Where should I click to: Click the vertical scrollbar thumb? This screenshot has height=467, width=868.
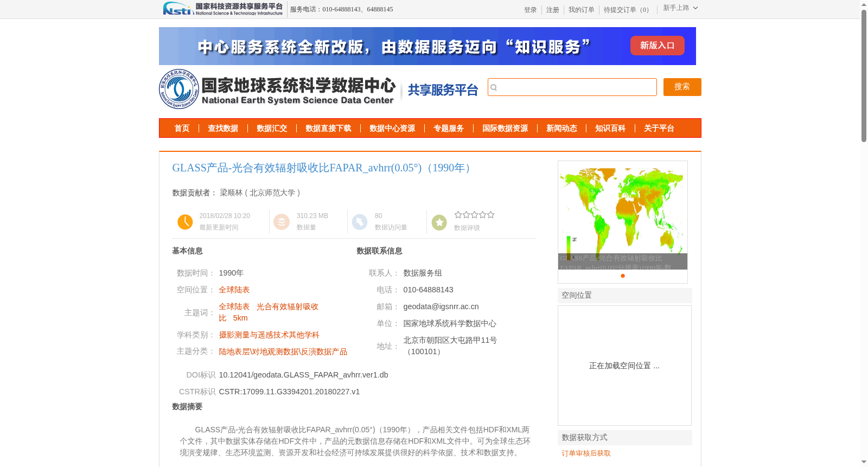(864, 76)
